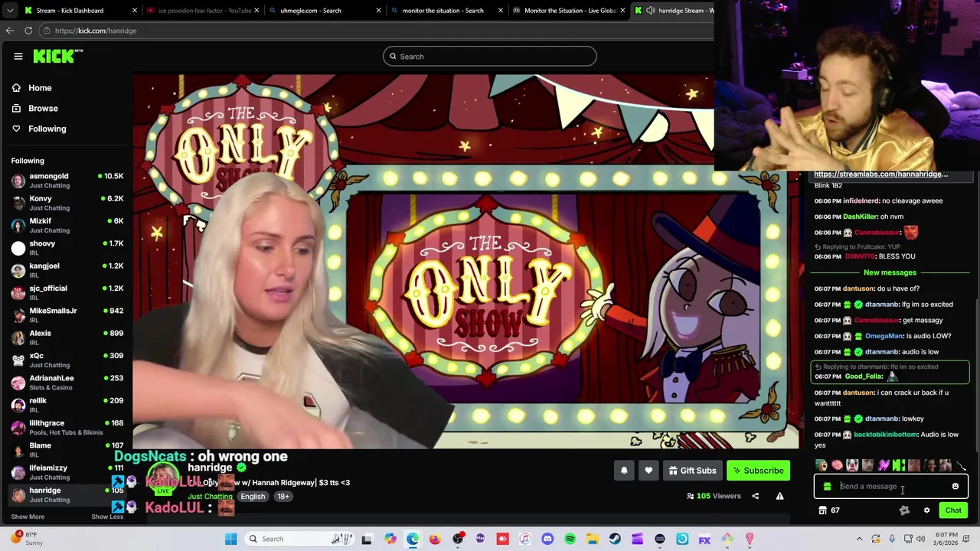The width and height of the screenshot is (980, 551).
Task: Follow hanridge with heart button
Action: (x=648, y=471)
